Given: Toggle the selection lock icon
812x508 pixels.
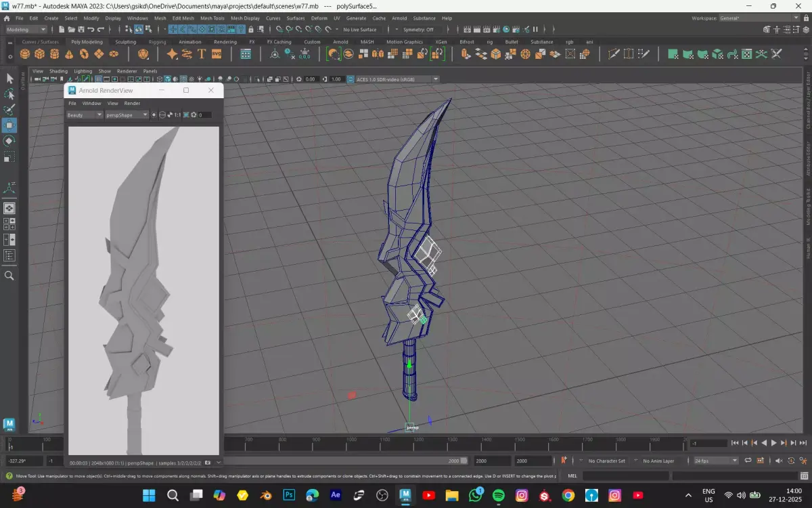Looking at the screenshot, I should point(251,30).
